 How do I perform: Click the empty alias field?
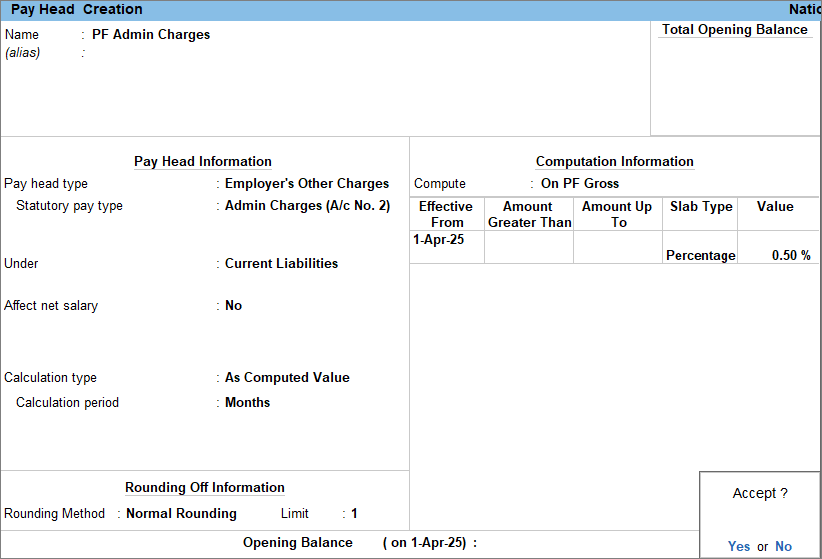pos(150,53)
